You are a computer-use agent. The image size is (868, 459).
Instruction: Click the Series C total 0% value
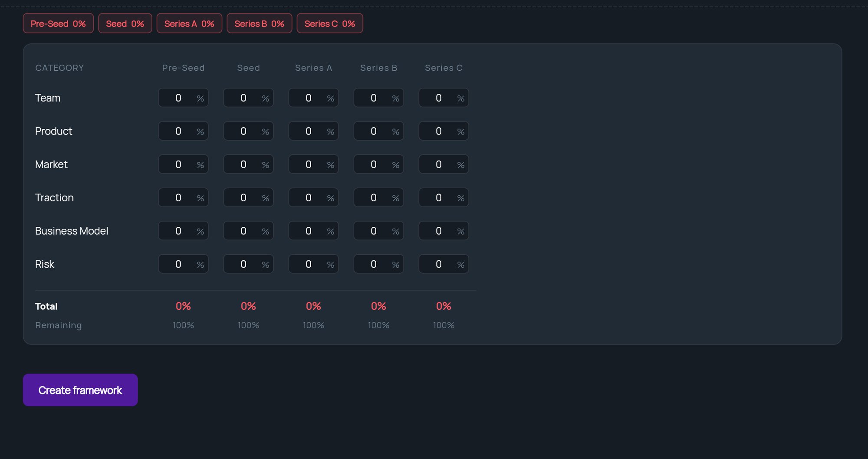click(444, 306)
